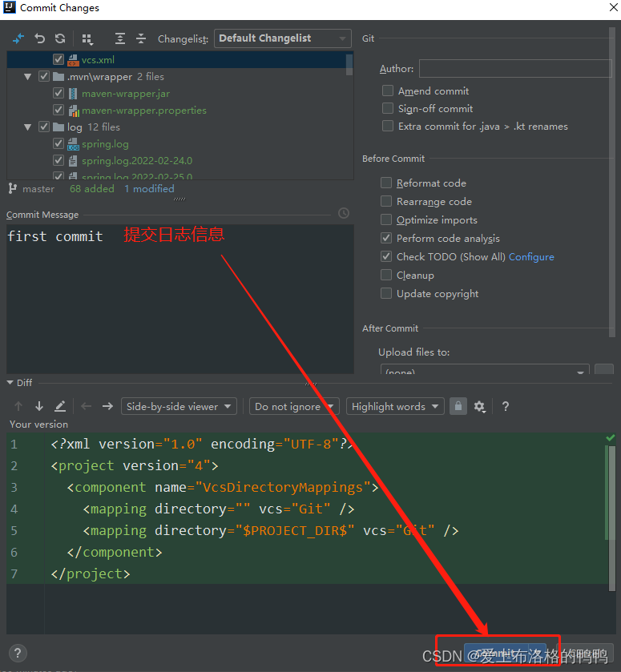
Task: Select spring.log.2022-02-24.0 file
Action: [137, 161]
